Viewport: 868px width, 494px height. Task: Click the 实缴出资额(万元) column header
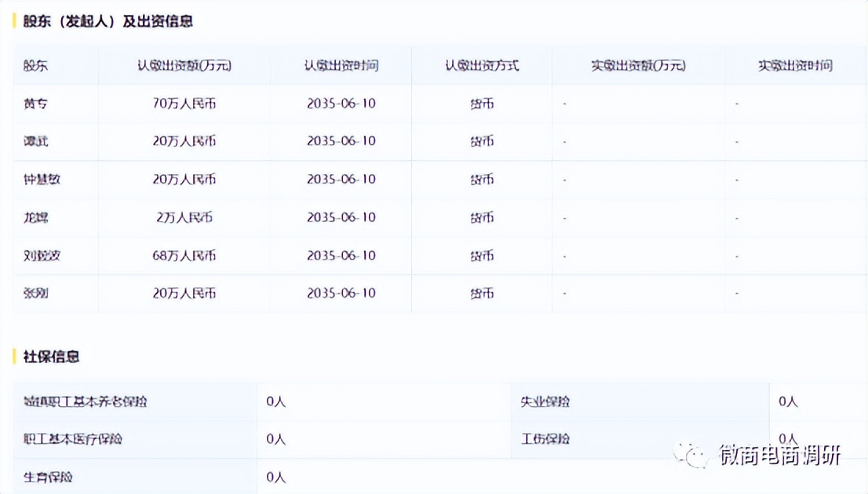coord(637,66)
